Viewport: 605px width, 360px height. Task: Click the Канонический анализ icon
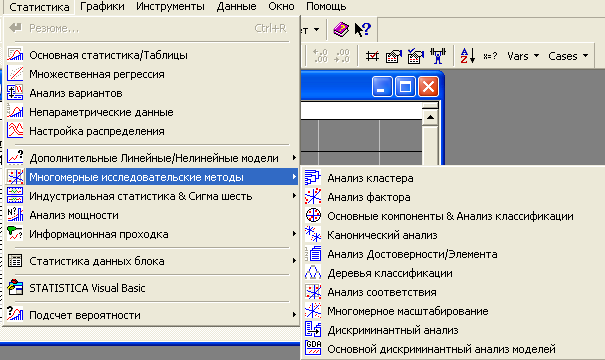(313, 234)
